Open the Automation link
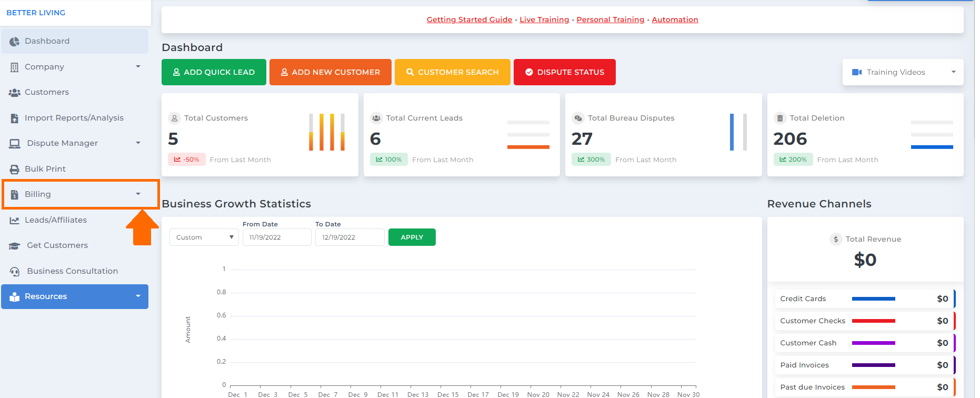Image resolution: width=980 pixels, height=398 pixels. tap(675, 19)
